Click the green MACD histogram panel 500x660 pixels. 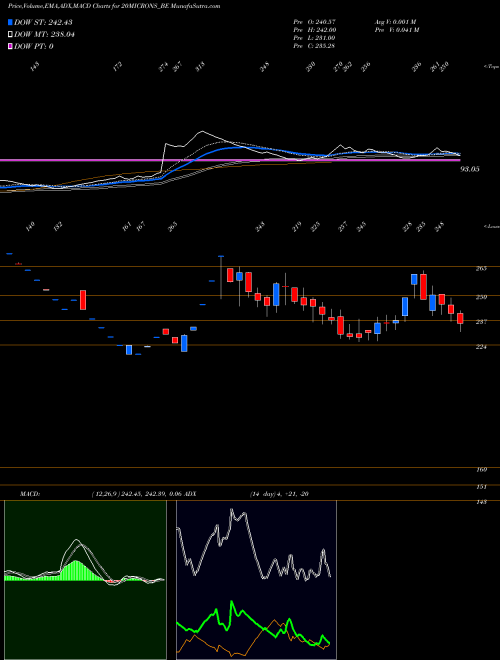pyautogui.click(x=85, y=580)
